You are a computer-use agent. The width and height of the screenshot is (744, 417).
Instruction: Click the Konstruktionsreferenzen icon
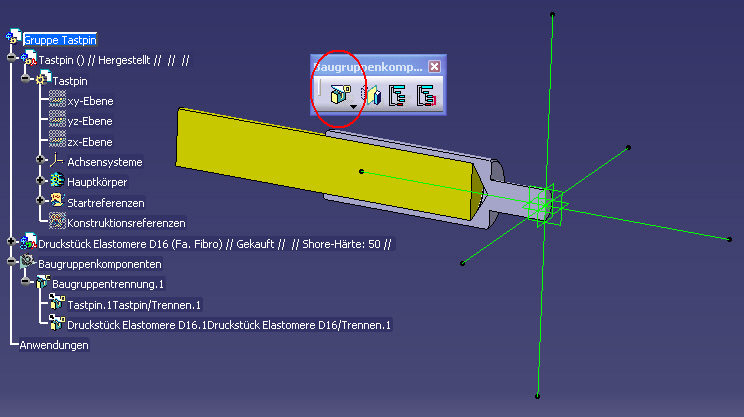click(57, 220)
